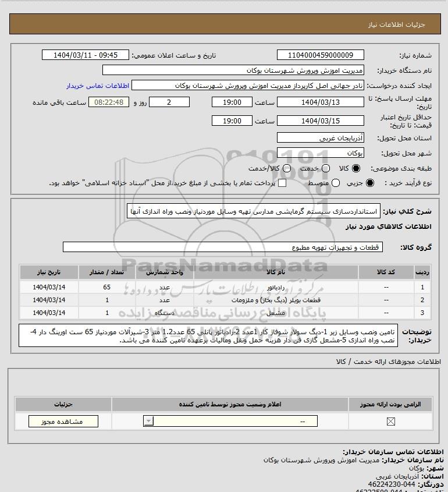Select the کالا radio button
This screenshot has height=492, width=448.
tap(356, 168)
